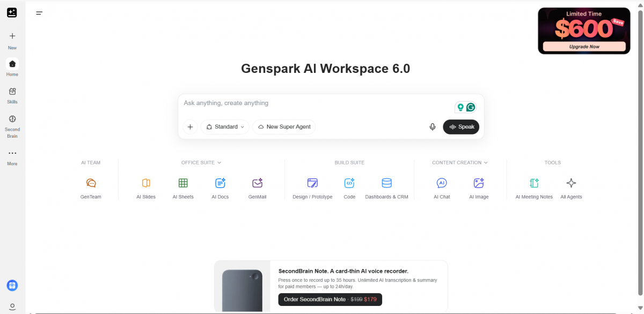Click the Genspark AI Workspace 6.0 title
644x314 pixels.
[326, 69]
